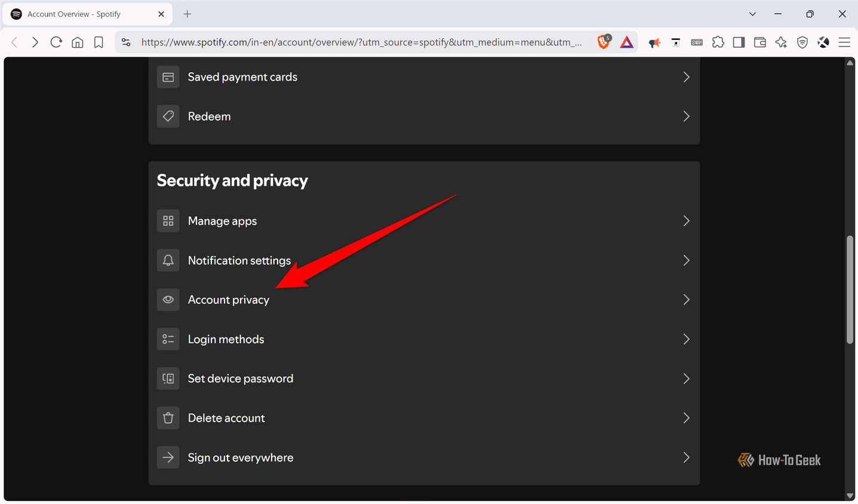Open the Notification settings link

(x=239, y=260)
